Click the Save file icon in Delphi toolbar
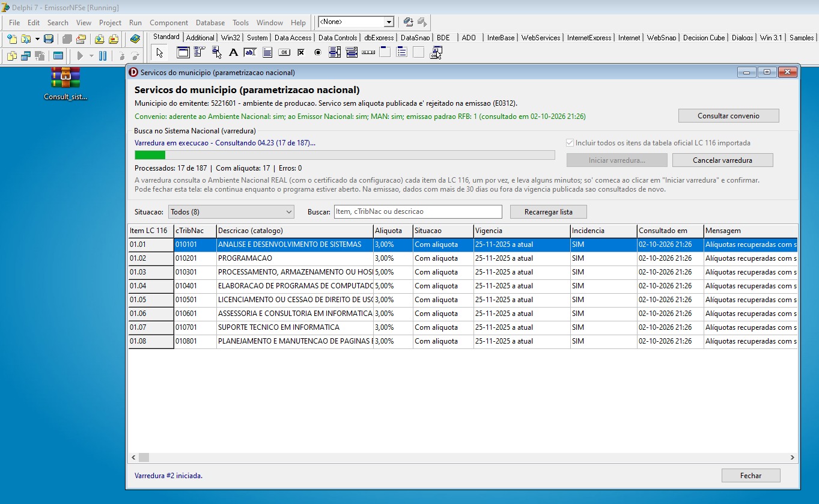 click(x=49, y=39)
